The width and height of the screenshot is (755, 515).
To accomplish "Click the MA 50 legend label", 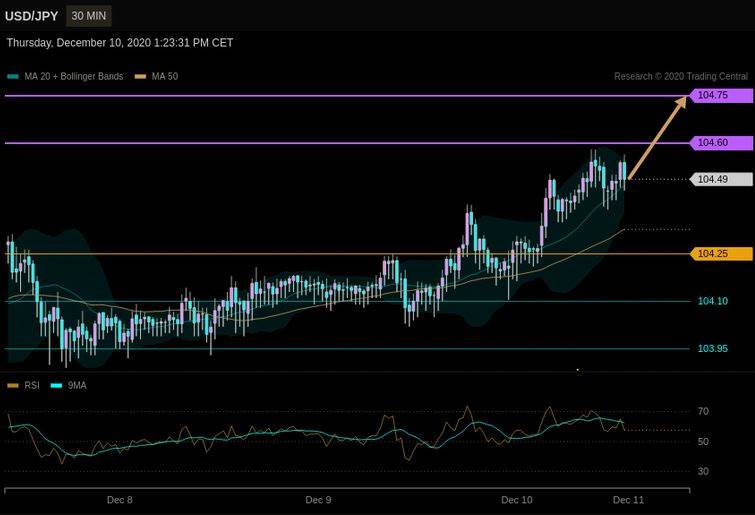I will tap(165, 77).
